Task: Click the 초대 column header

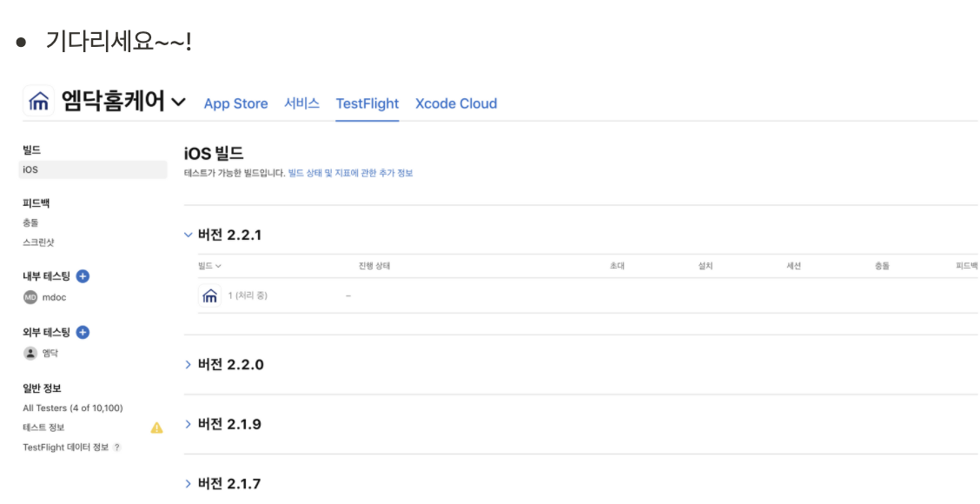Action: pyautogui.click(x=617, y=266)
